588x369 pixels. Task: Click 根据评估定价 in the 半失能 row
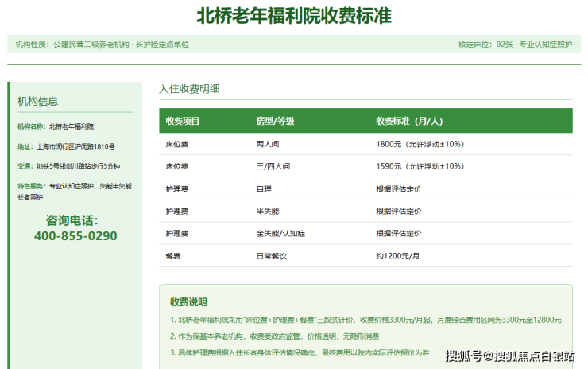399,212
